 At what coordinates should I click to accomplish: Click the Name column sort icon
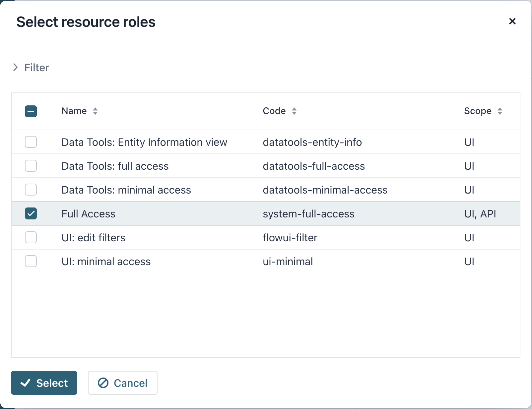[x=95, y=111]
